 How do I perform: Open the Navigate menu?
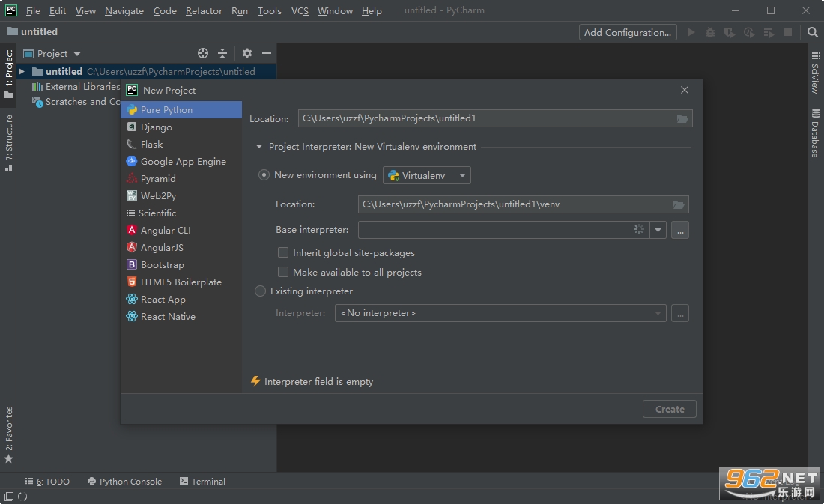124,10
